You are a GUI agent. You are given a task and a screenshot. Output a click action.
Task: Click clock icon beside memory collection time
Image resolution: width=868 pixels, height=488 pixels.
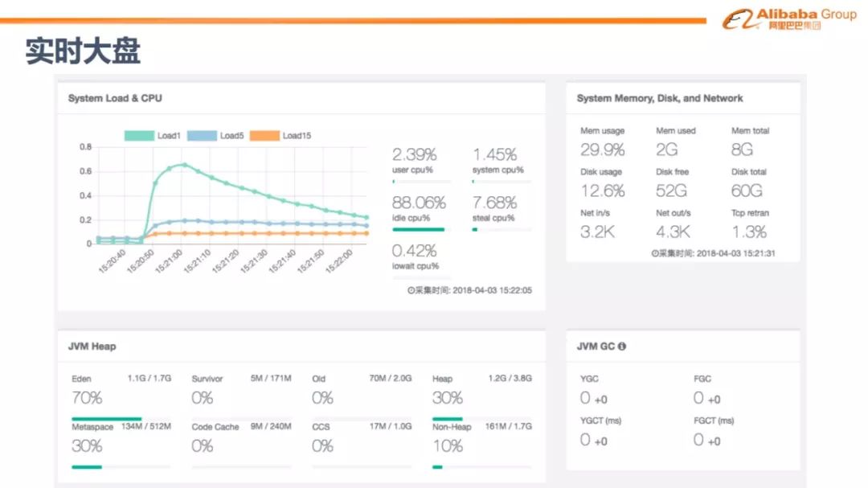[x=655, y=253]
